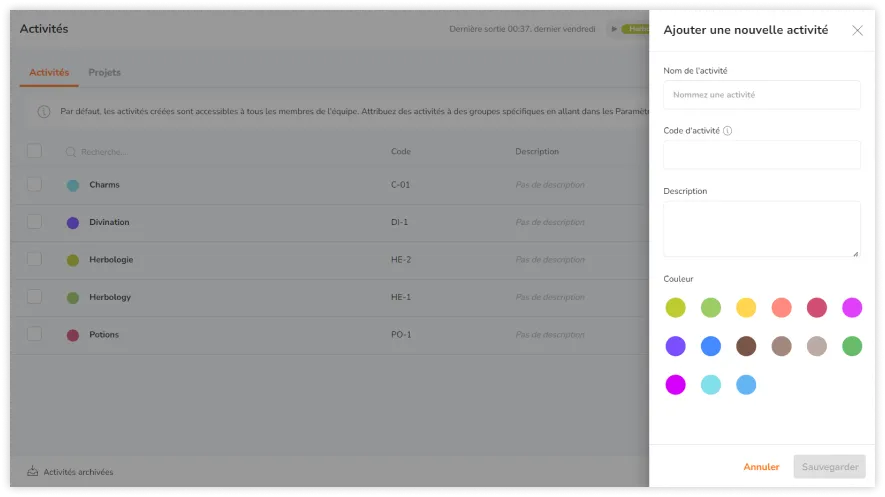The width and height of the screenshot is (885, 497).
Task: Click the play icon in the top bar
Action: tap(614, 29)
